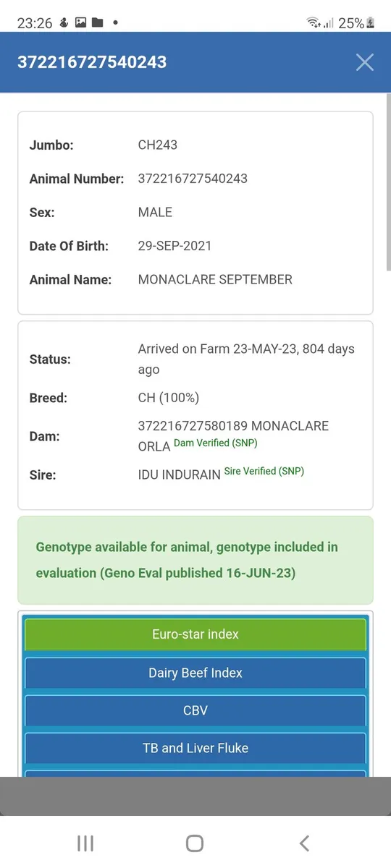Tap the Android home button icon

(x=195, y=843)
